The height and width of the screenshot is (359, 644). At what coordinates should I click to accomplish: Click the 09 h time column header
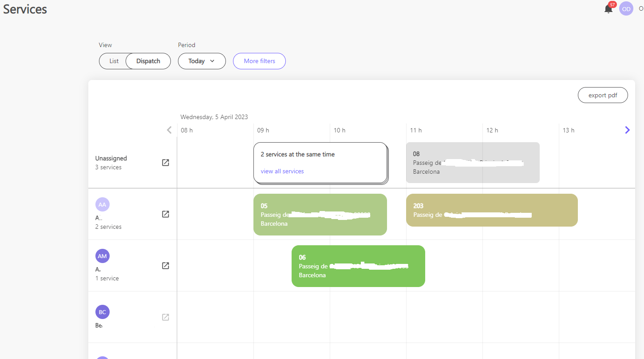(263, 130)
